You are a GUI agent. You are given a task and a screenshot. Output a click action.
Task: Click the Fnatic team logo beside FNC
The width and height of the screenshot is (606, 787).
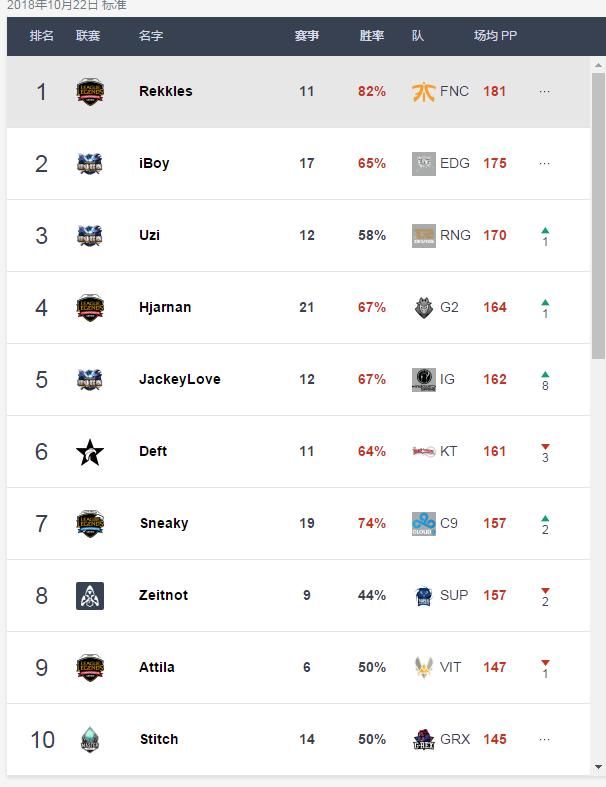click(423, 92)
